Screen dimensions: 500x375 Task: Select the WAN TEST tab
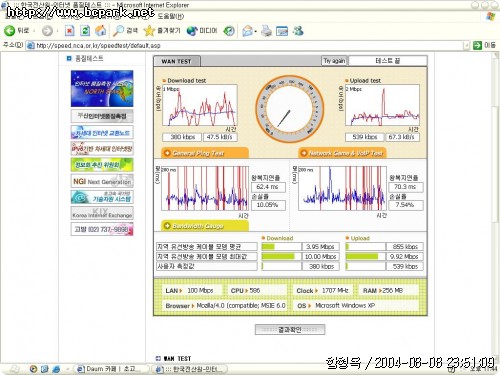point(177,61)
